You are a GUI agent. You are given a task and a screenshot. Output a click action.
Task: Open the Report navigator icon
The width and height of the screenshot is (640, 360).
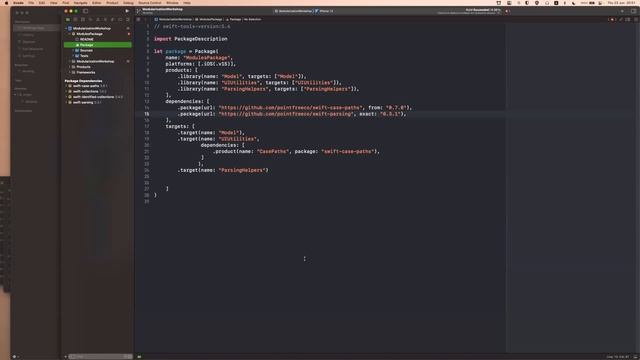[x=127, y=19]
